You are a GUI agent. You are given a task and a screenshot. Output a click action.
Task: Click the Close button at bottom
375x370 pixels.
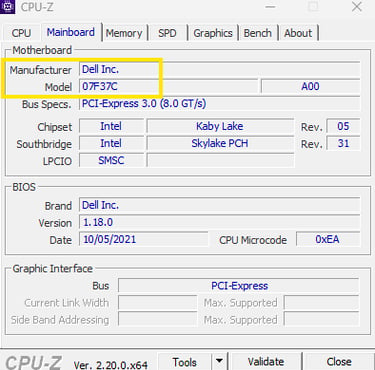click(x=339, y=362)
